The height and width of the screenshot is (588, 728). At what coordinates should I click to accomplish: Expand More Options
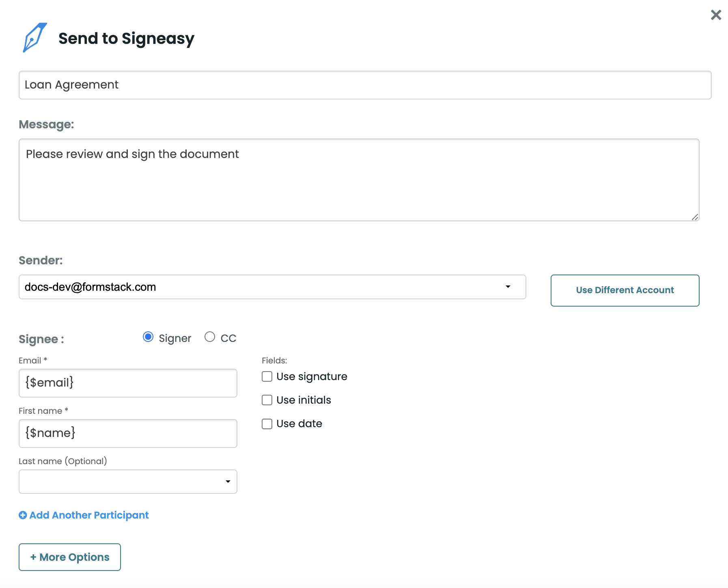[70, 557]
